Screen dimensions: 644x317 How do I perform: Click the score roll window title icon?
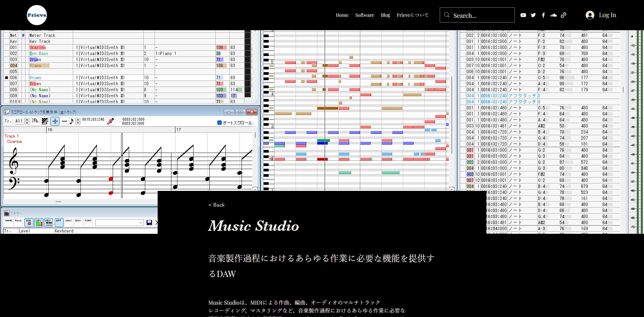(7, 112)
